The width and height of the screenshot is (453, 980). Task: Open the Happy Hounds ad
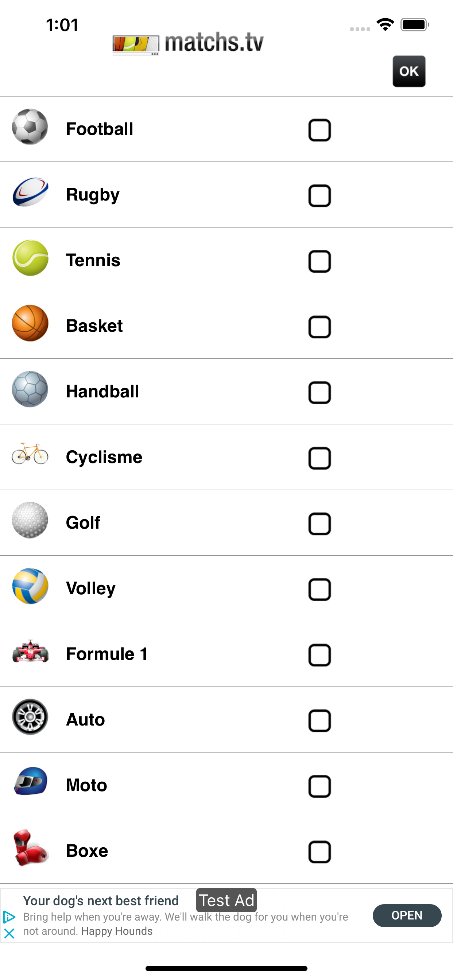pyautogui.click(x=407, y=915)
